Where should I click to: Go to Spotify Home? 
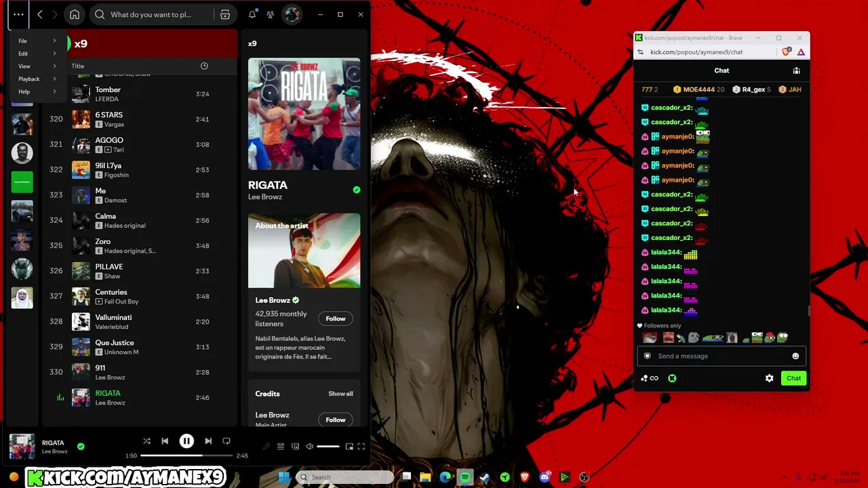click(75, 14)
